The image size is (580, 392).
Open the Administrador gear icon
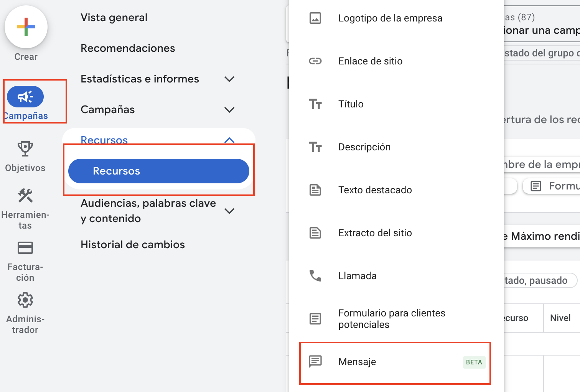pos(25,300)
